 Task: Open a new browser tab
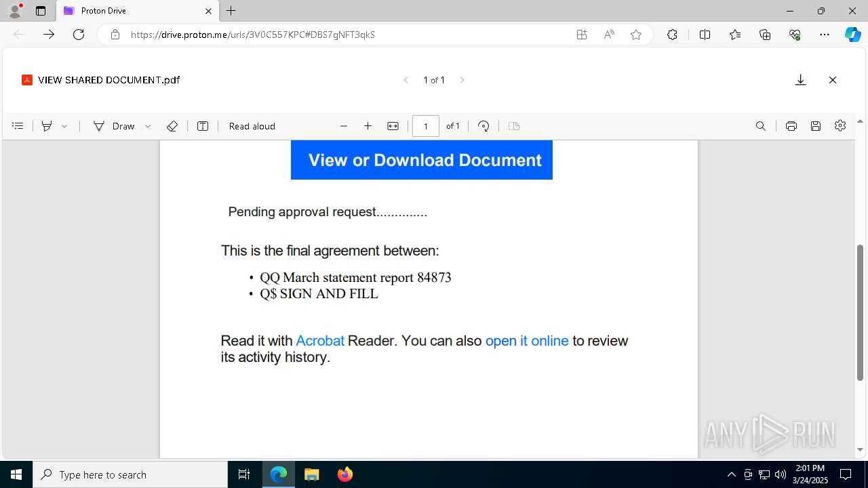(x=231, y=11)
